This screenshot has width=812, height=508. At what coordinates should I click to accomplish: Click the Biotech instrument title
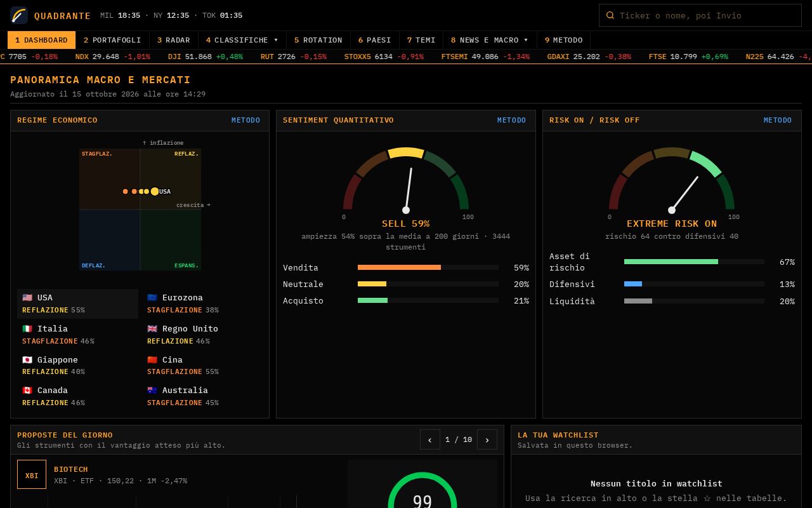click(71, 469)
